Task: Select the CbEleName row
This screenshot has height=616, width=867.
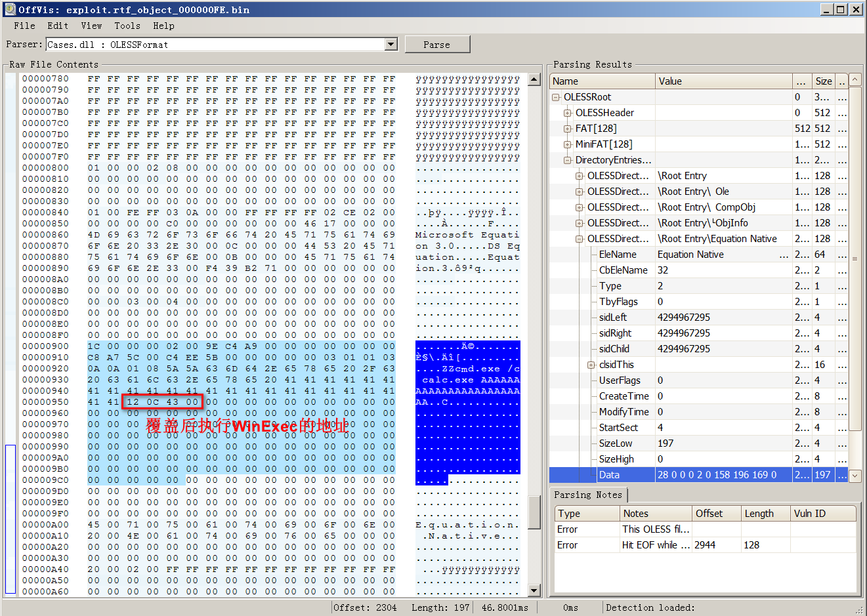Action: pyautogui.click(x=698, y=270)
